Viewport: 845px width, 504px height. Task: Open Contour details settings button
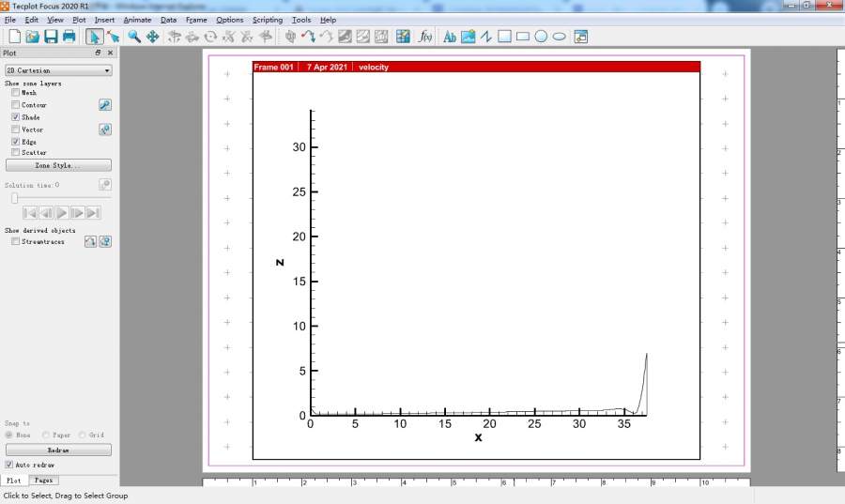[105, 105]
